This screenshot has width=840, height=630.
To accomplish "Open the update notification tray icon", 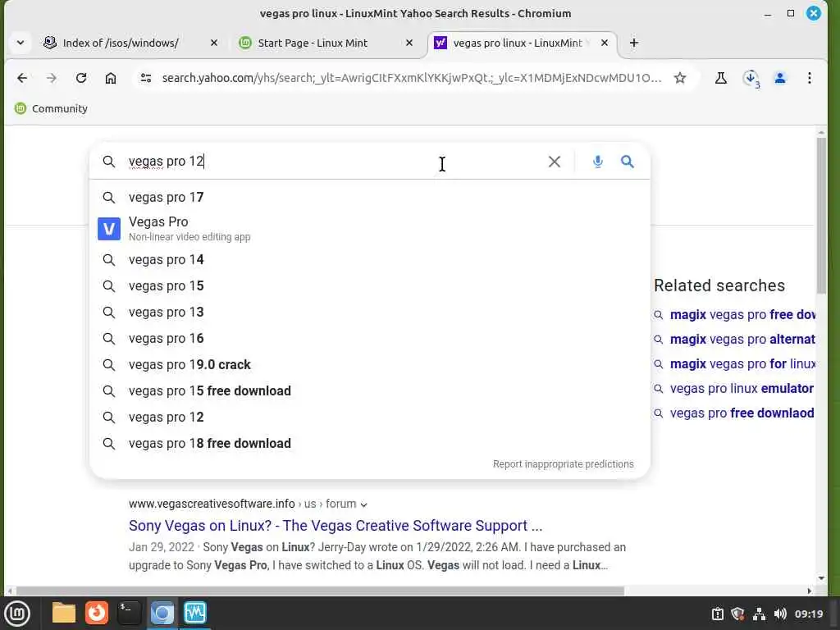I will click(x=717, y=614).
